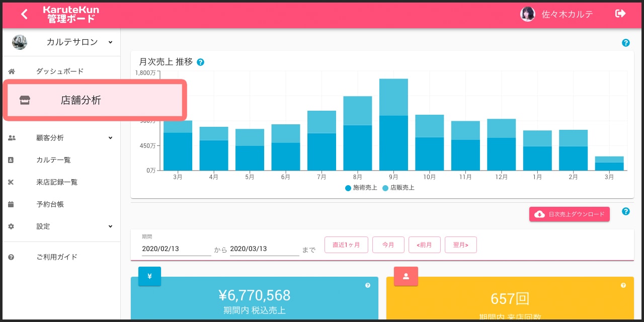
Task: Click help icon on 来店回数 card
Action: click(623, 285)
